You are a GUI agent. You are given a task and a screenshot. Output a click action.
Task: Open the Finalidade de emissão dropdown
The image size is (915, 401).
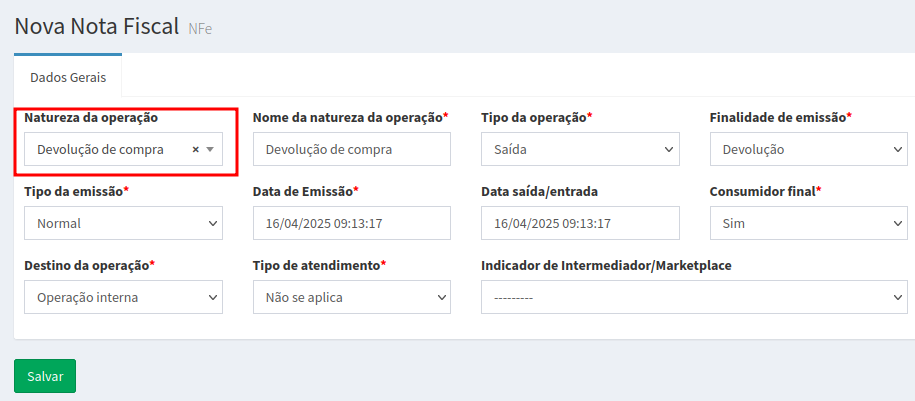(808, 150)
